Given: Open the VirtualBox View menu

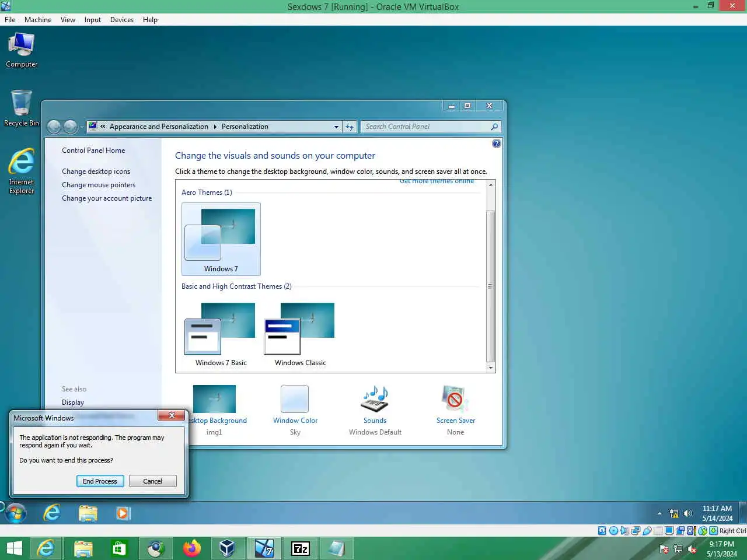Looking at the screenshot, I should tap(68, 20).
